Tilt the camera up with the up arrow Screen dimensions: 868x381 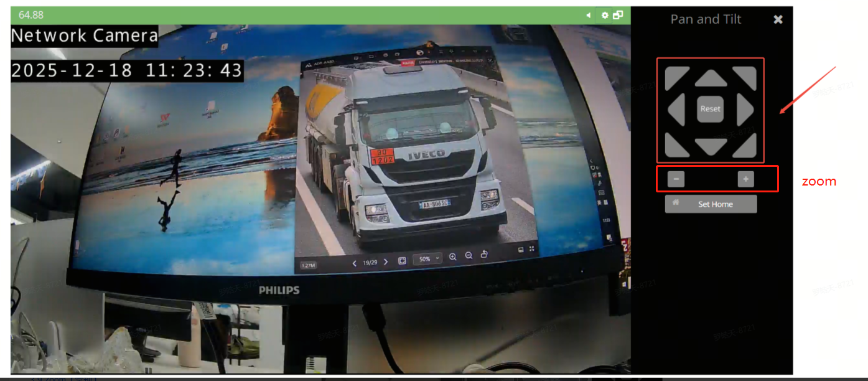tap(711, 78)
